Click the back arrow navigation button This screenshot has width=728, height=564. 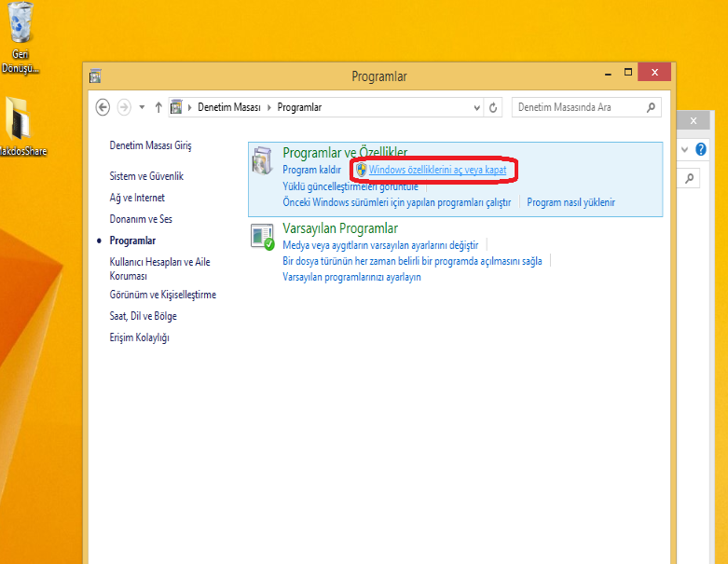click(103, 107)
